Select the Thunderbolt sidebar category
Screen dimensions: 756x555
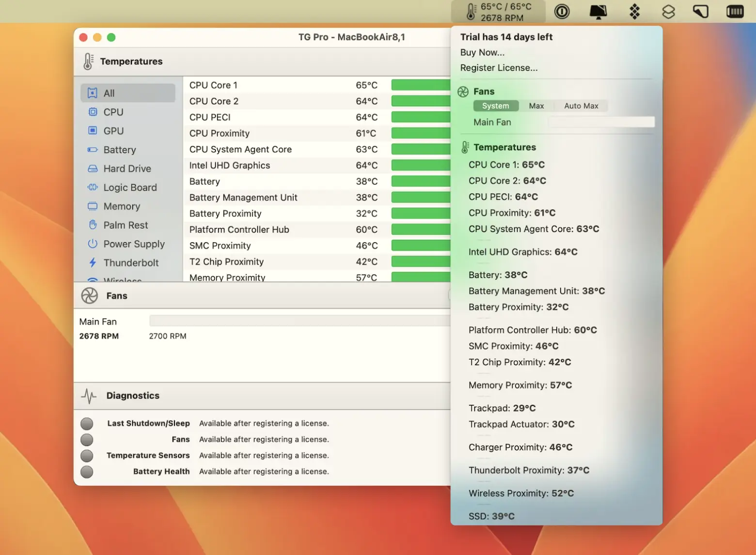[130, 262]
